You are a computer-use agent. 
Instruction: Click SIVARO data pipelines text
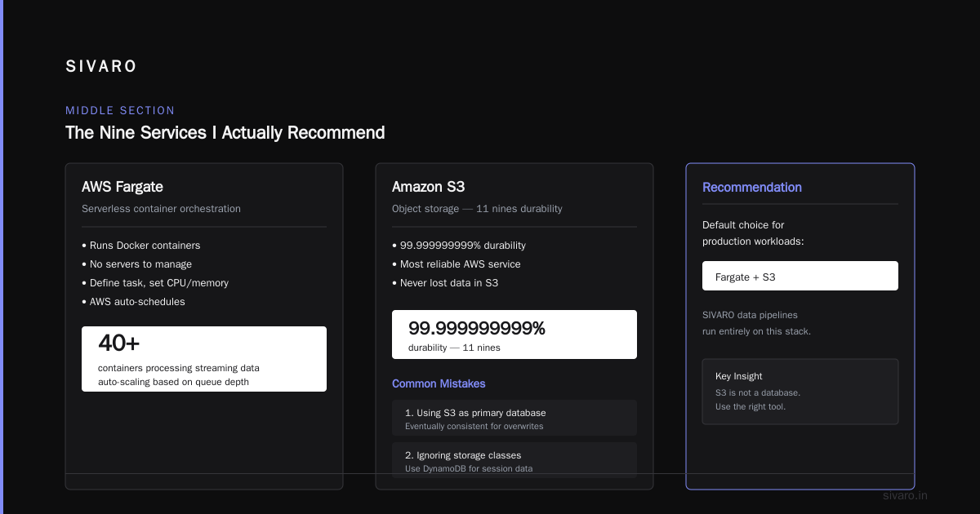tap(750, 315)
